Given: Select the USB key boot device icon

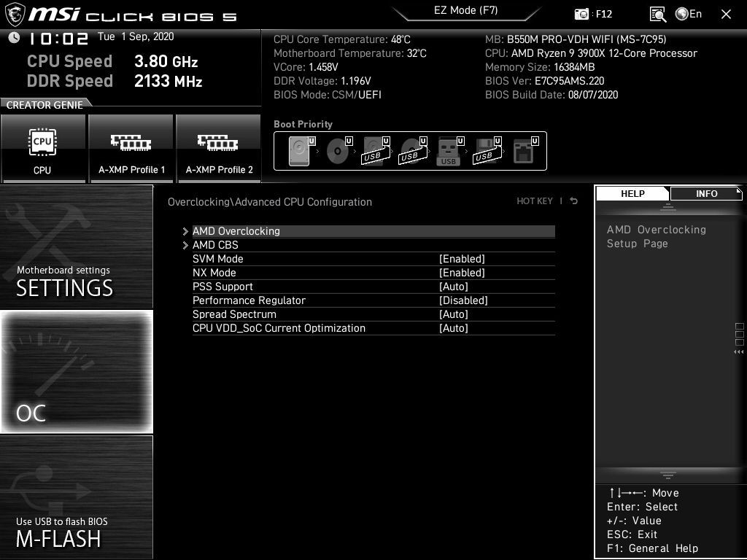Looking at the screenshot, I should 450,151.
